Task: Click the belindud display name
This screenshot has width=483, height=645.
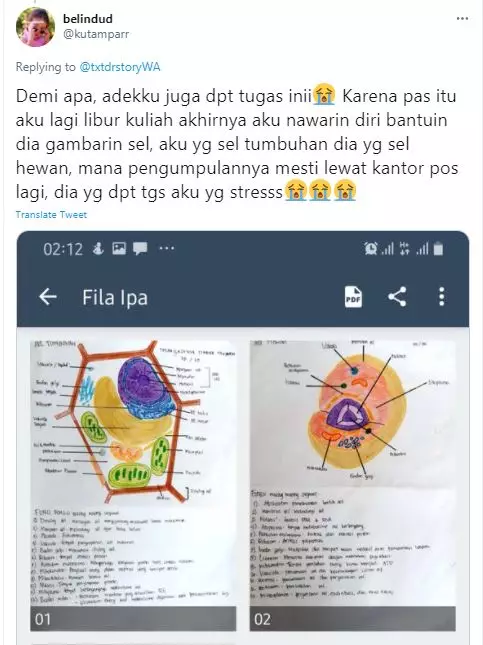Action: click(88, 19)
